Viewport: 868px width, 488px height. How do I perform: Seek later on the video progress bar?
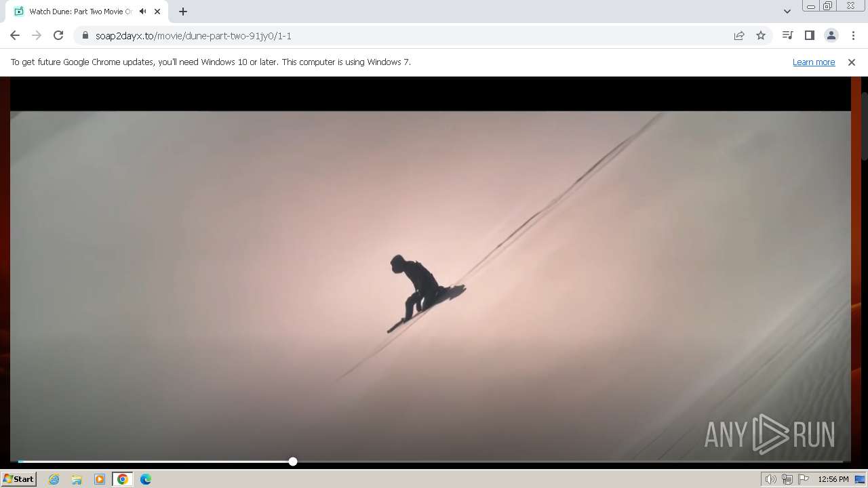[570, 462]
